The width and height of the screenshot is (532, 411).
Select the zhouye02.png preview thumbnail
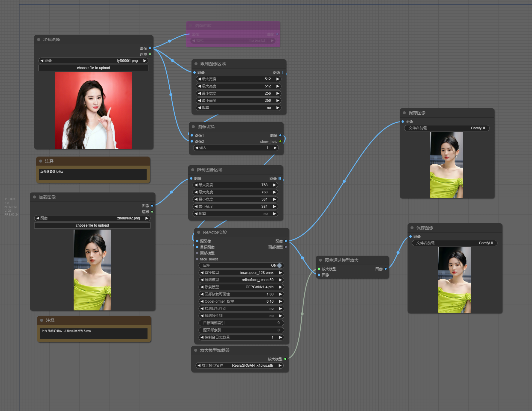(x=92, y=270)
